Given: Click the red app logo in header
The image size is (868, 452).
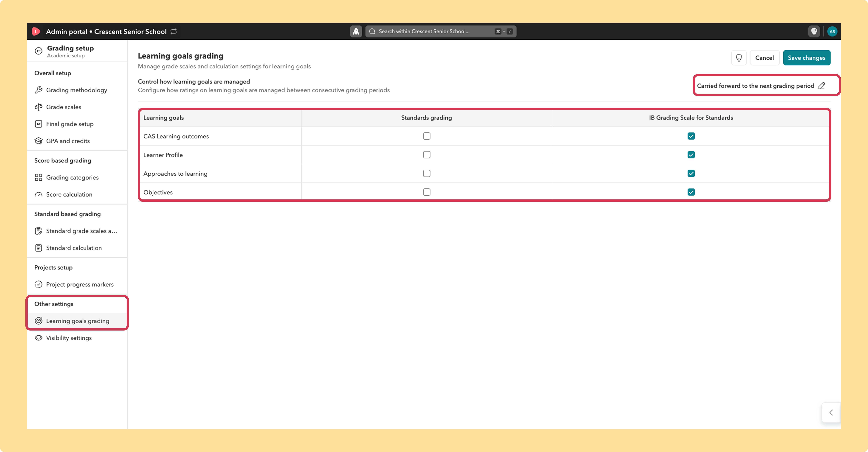Looking at the screenshot, I should (36, 31).
